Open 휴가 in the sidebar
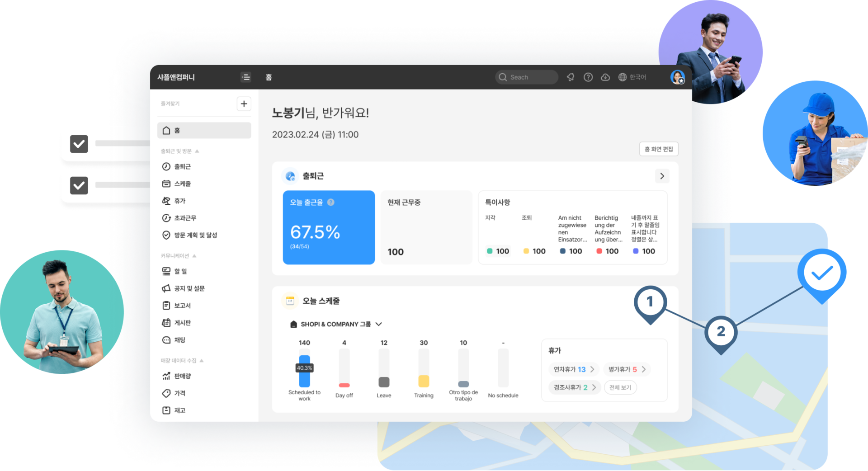 coord(204,201)
